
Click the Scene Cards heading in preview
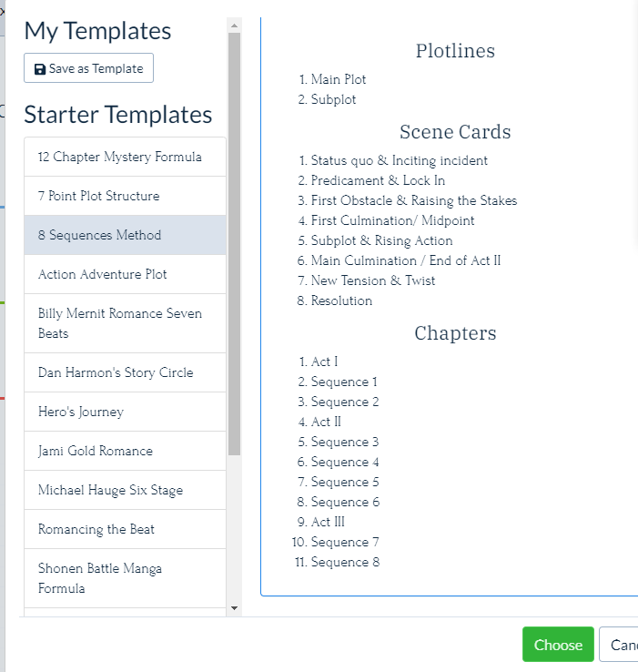455,131
